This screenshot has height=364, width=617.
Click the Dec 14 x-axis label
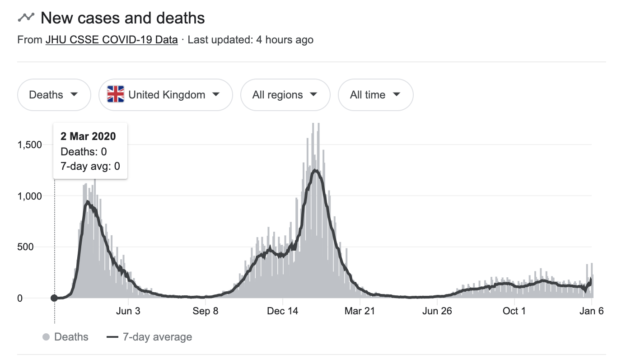click(x=283, y=311)
